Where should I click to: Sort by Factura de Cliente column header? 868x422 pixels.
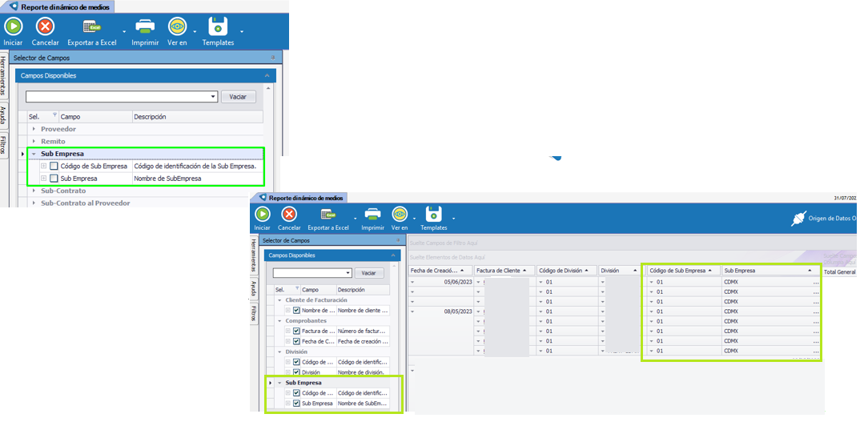coord(504,271)
